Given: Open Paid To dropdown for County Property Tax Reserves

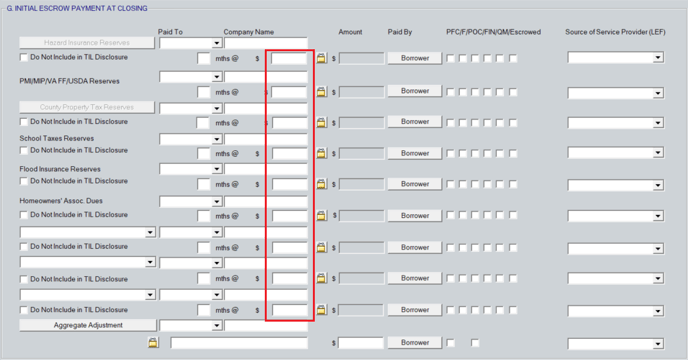Looking at the screenshot, I should click(x=217, y=108).
